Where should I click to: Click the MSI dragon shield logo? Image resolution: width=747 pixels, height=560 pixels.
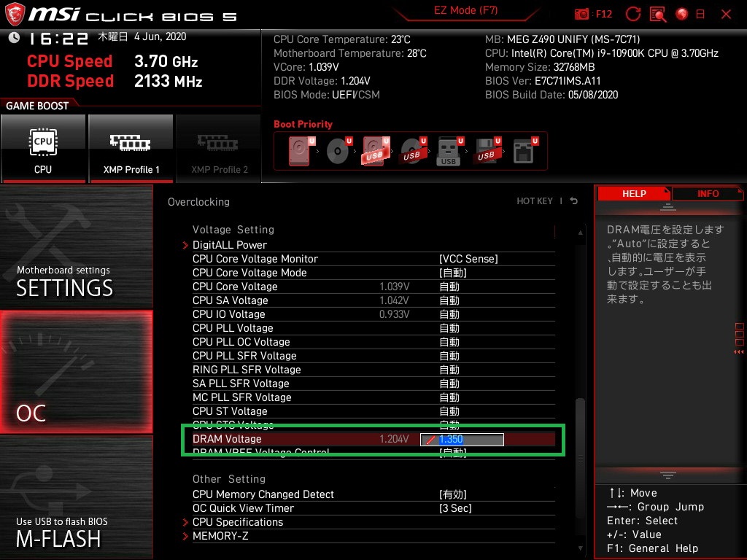pyautogui.click(x=14, y=14)
